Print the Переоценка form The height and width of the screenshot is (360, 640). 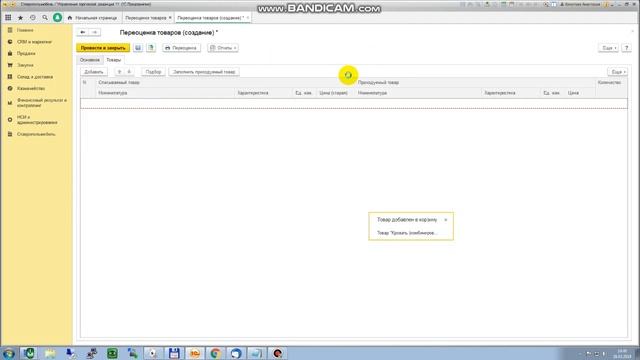pyautogui.click(x=181, y=48)
